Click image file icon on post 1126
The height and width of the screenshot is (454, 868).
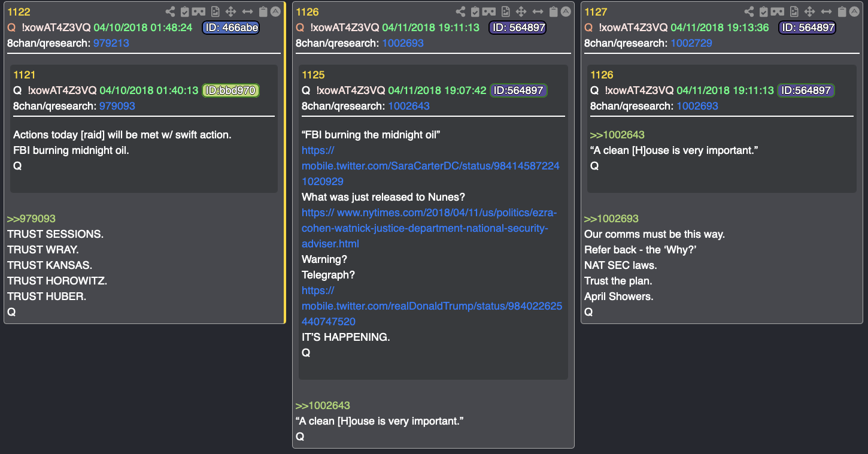click(505, 11)
